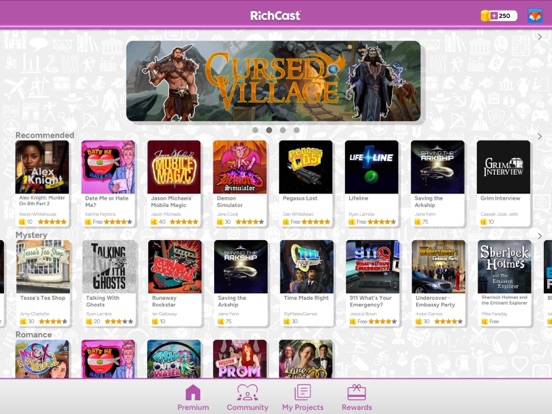552x414 pixels.
Task: Open the Premium home icon
Action: click(193, 392)
